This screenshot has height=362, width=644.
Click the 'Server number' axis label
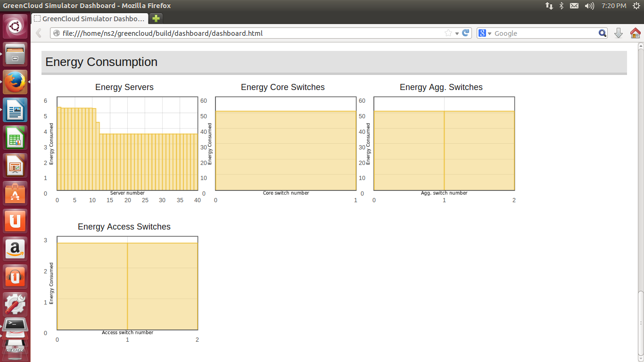coord(127,193)
